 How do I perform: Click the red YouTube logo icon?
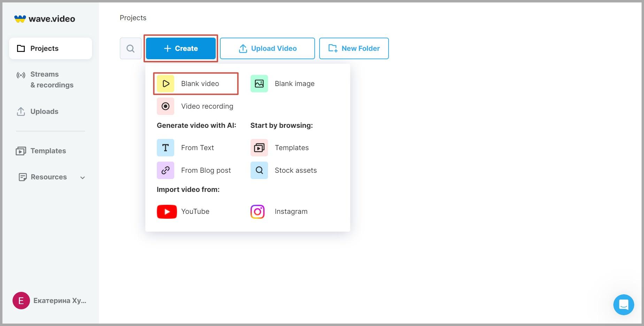167,212
